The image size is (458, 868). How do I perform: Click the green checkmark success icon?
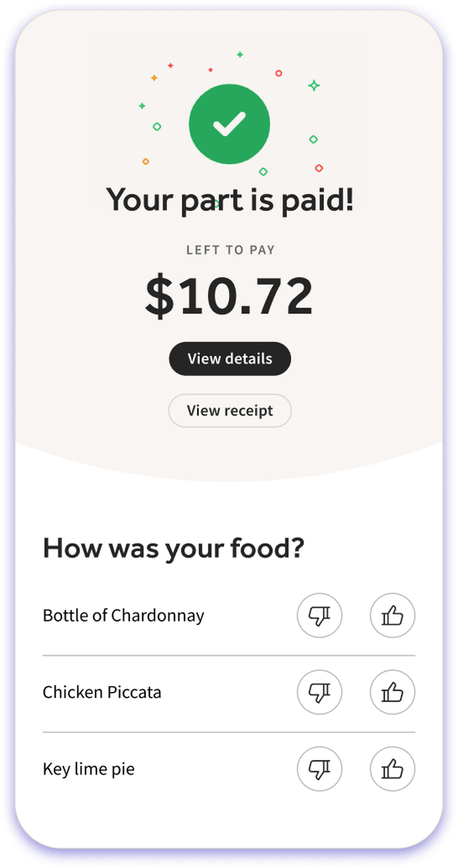230,124
